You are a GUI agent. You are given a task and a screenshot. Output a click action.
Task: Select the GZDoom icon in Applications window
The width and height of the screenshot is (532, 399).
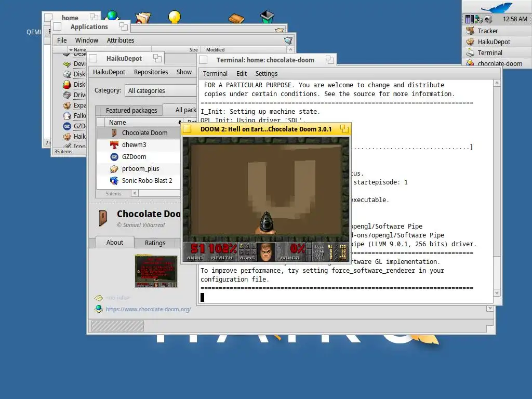click(67, 126)
